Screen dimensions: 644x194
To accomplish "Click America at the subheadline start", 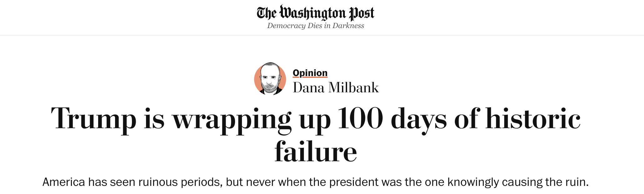I will [x=64, y=182].
